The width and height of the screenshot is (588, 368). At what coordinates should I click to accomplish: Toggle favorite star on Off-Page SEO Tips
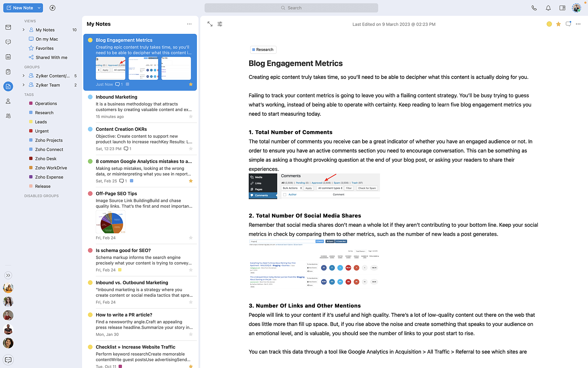191,238
